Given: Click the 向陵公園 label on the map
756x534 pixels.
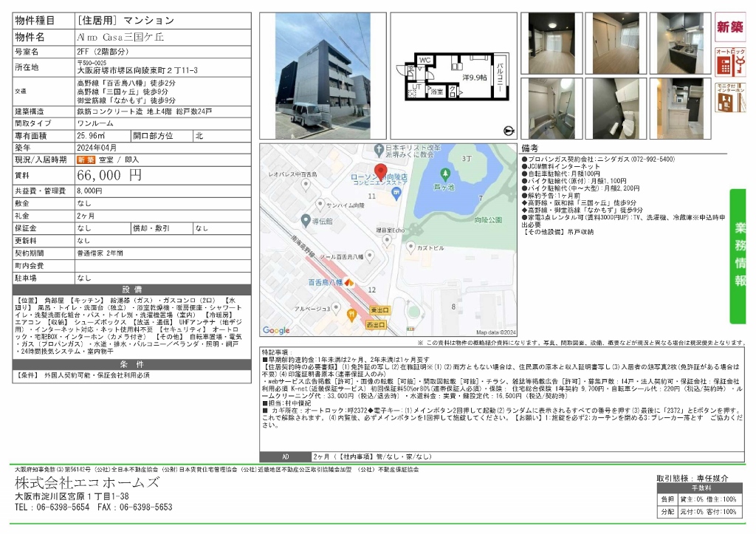Looking at the screenshot, I should pos(488,220).
